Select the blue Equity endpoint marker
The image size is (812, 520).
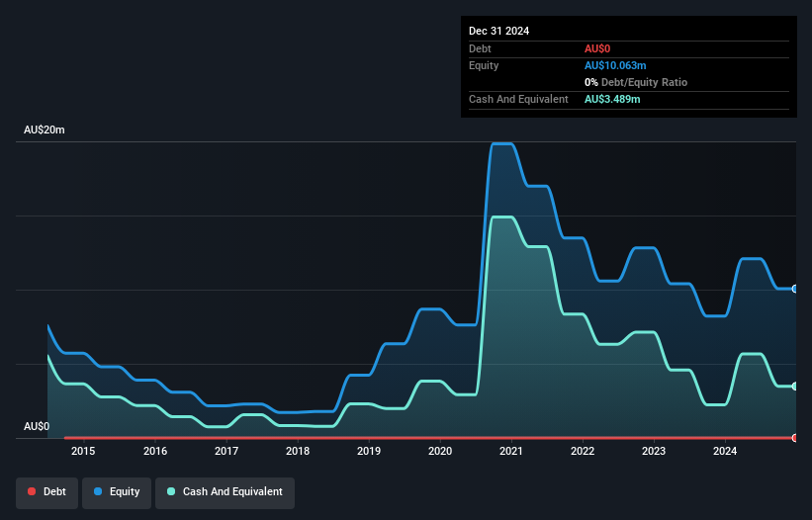[795, 289]
